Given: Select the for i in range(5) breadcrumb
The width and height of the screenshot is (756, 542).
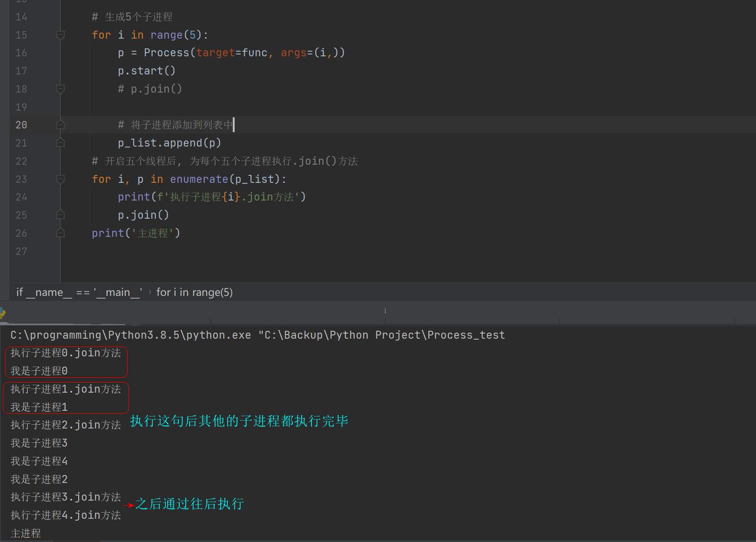Looking at the screenshot, I should 195,292.
